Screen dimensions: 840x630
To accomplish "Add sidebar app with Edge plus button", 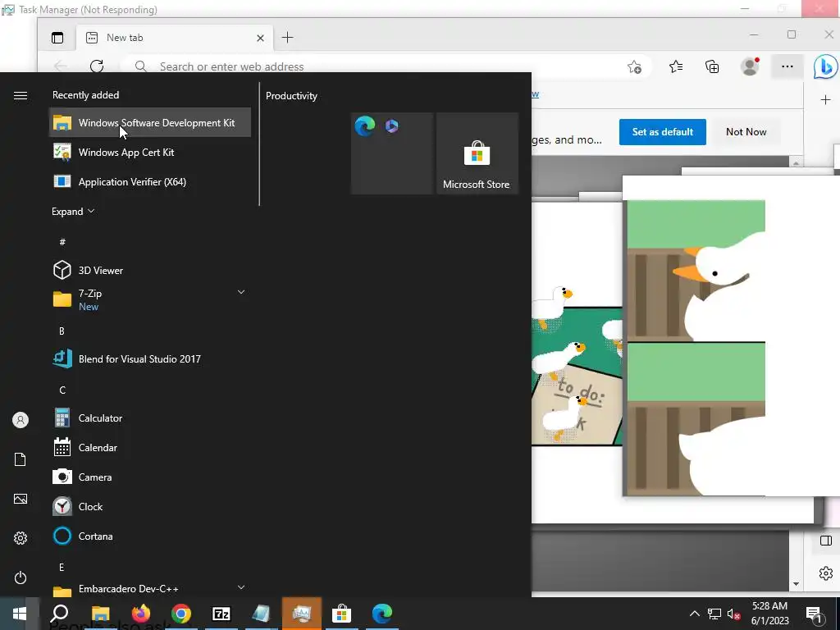I will [825, 99].
